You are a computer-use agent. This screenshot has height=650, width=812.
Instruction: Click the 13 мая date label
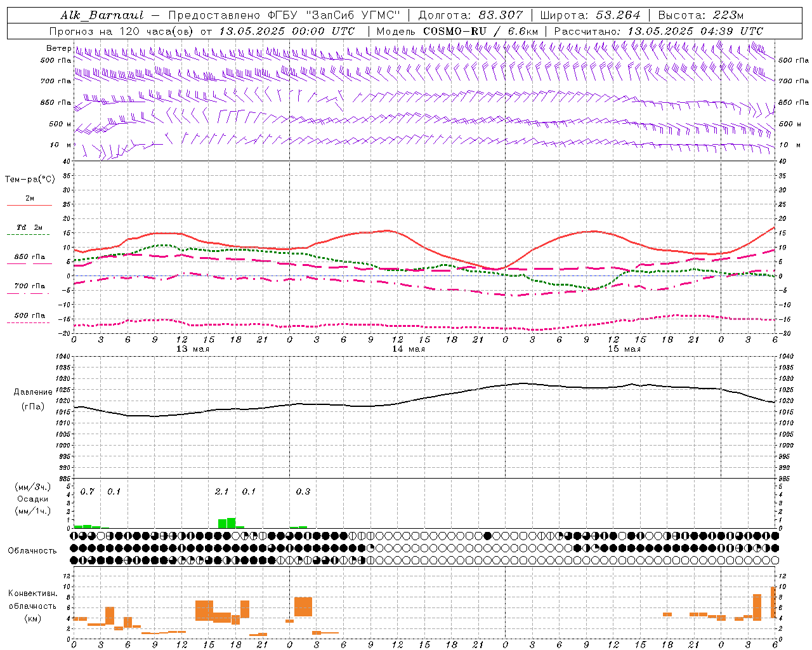click(192, 349)
